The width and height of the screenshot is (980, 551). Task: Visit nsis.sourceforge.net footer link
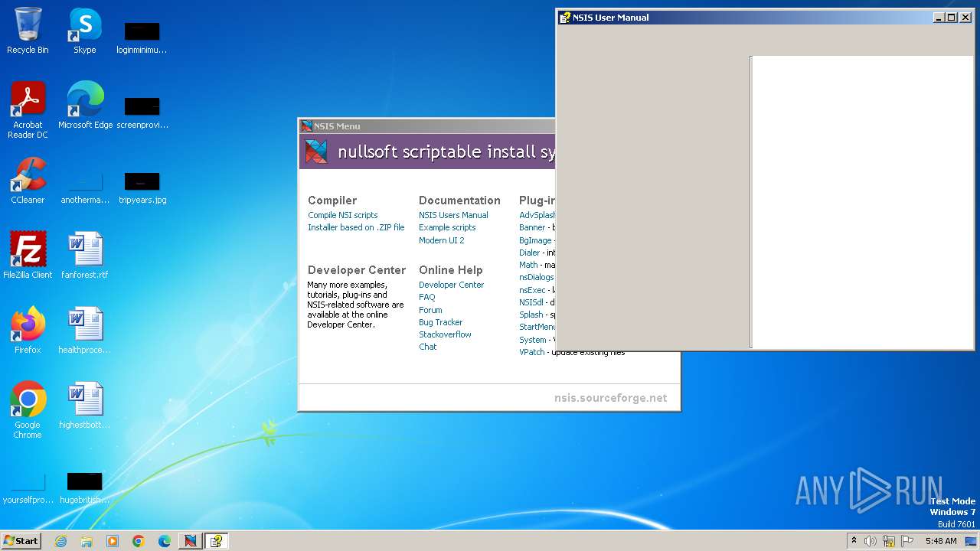610,398
